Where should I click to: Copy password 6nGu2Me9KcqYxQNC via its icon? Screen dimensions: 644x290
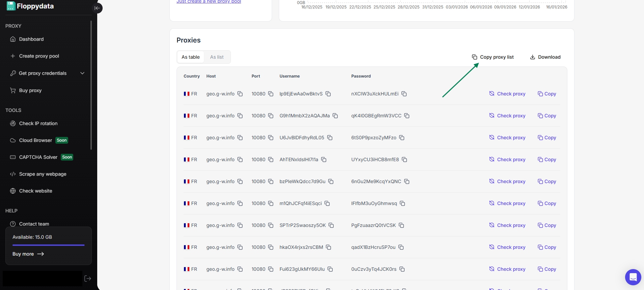point(407,181)
